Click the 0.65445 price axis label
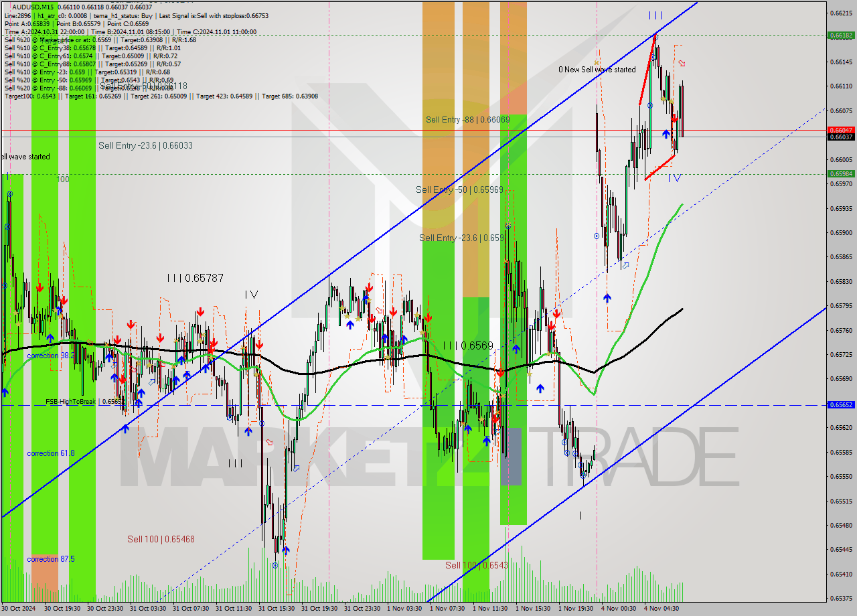Viewport: 857px width, 616px height. click(841, 549)
